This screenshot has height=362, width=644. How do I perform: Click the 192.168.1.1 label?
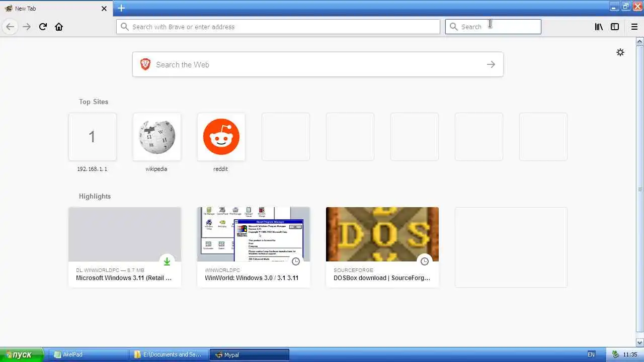click(x=92, y=169)
